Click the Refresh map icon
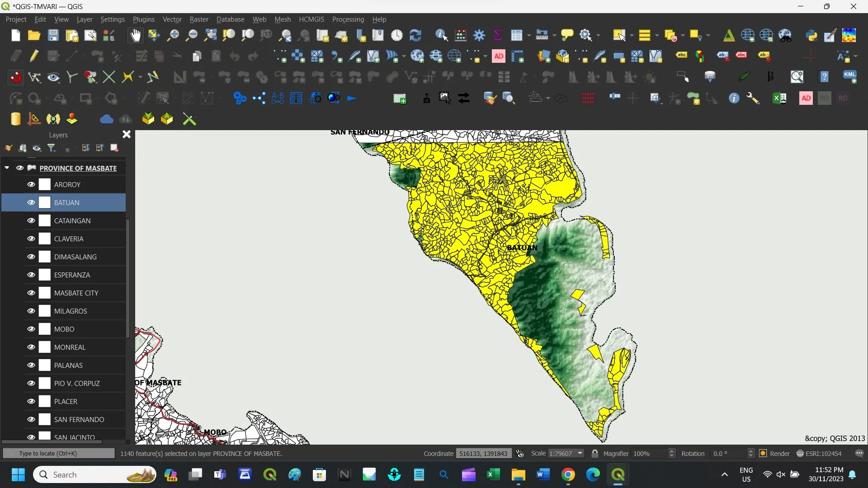The height and width of the screenshot is (488, 868). click(x=415, y=35)
